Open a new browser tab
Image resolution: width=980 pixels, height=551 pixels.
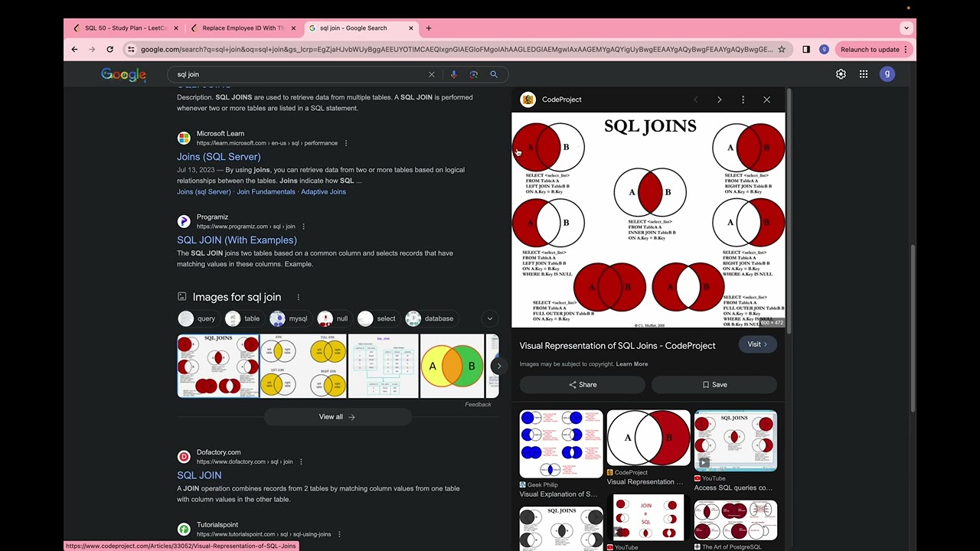[429, 28]
